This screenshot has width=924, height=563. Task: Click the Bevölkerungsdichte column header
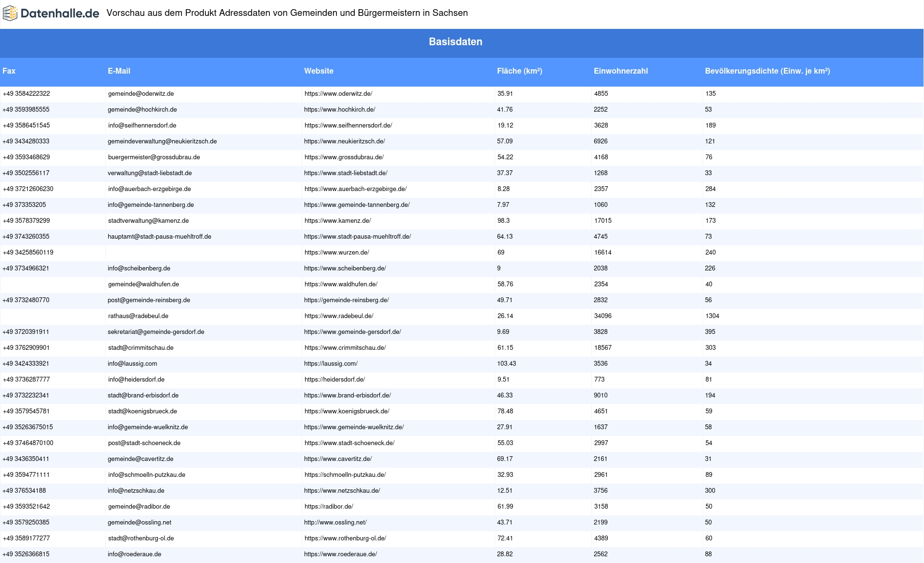768,71
